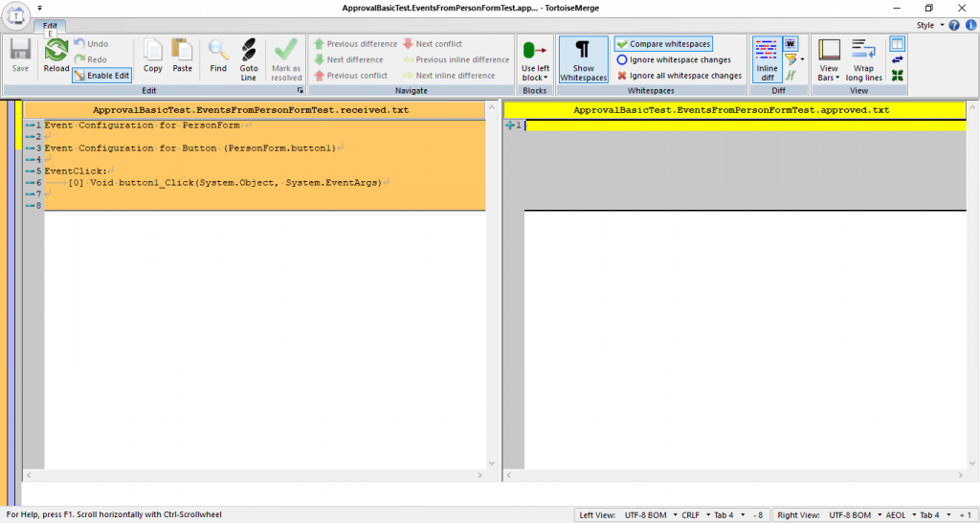
Task: Toggle two-pane side-by-side view icon
Action: (x=897, y=44)
